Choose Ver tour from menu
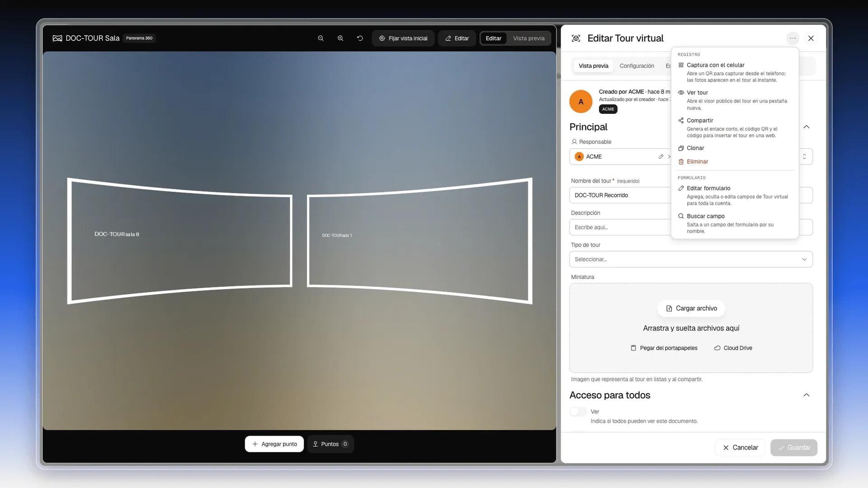Image resolution: width=868 pixels, height=488 pixels. click(x=735, y=100)
